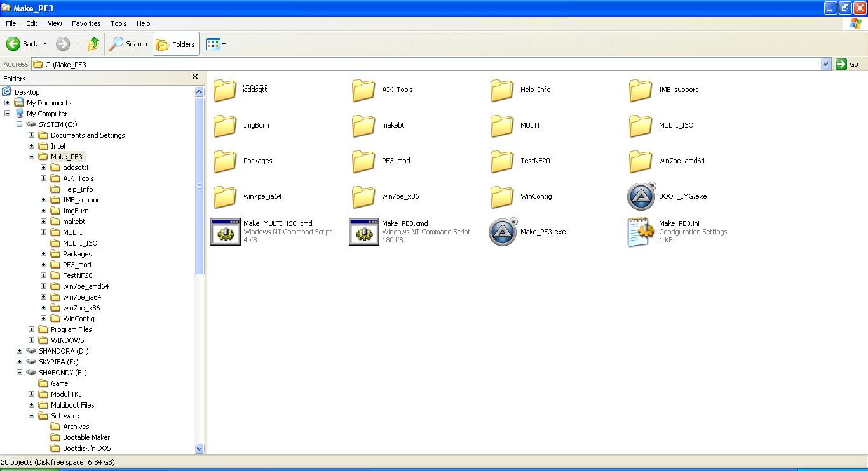The height and width of the screenshot is (471, 868).
Task: Open the File menu
Action: pyautogui.click(x=11, y=23)
